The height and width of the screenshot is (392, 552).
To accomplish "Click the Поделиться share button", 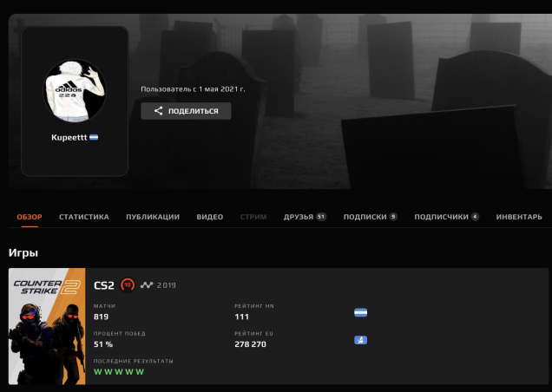I will point(186,111).
